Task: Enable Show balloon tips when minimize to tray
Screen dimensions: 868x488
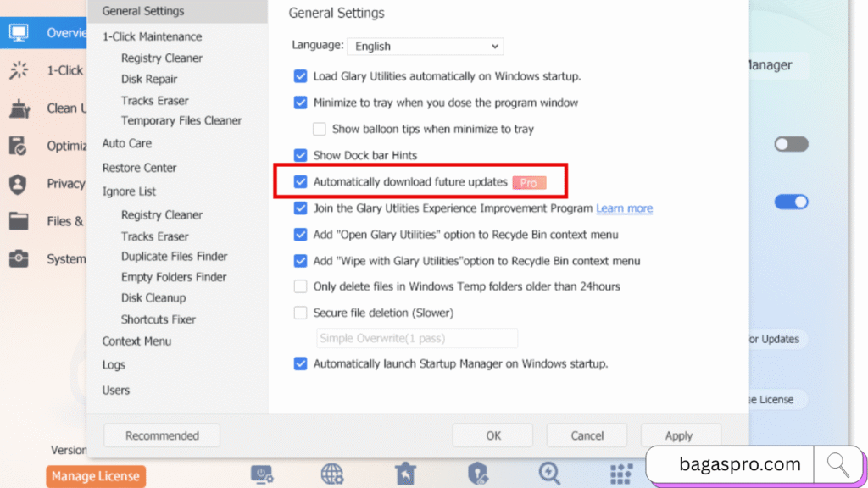Action: [x=319, y=129]
